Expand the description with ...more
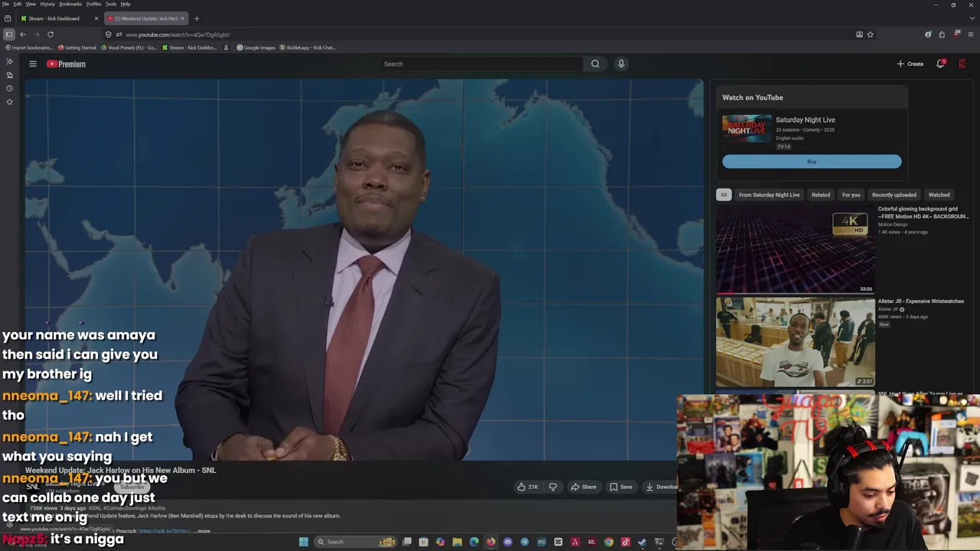The width and height of the screenshot is (980, 551). tap(202, 530)
